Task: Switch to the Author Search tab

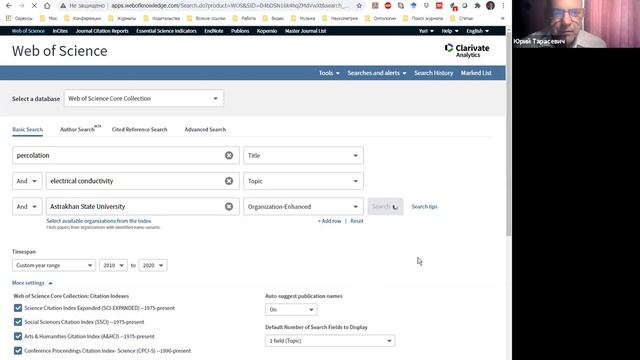Action: (x=80, y=129)
